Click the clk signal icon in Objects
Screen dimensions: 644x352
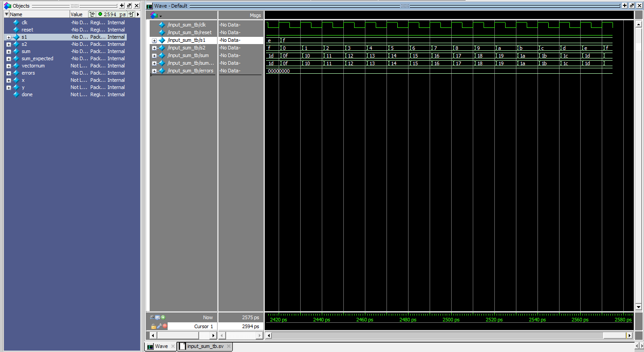(x=16, y=22)
